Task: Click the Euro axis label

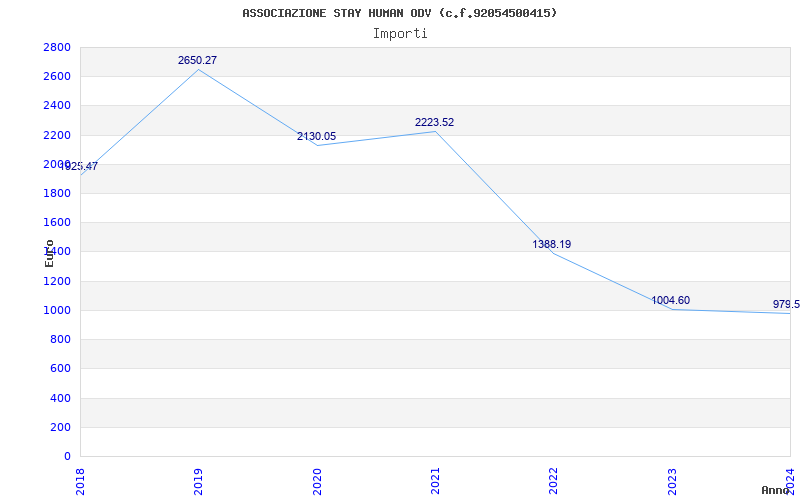Action: click(x=49, y=253)
